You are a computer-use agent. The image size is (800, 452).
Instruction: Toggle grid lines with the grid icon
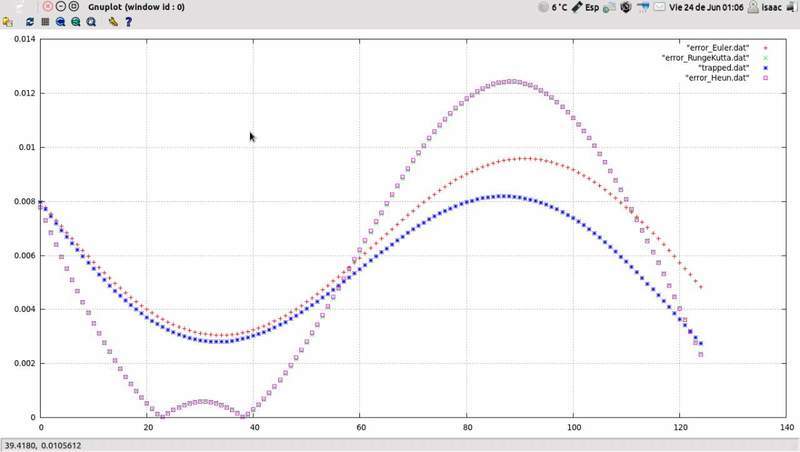[x=45, y=20]
